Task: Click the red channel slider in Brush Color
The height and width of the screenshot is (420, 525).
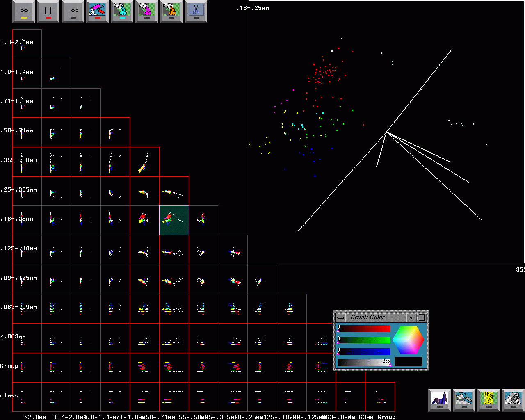Action: (364, 329)
